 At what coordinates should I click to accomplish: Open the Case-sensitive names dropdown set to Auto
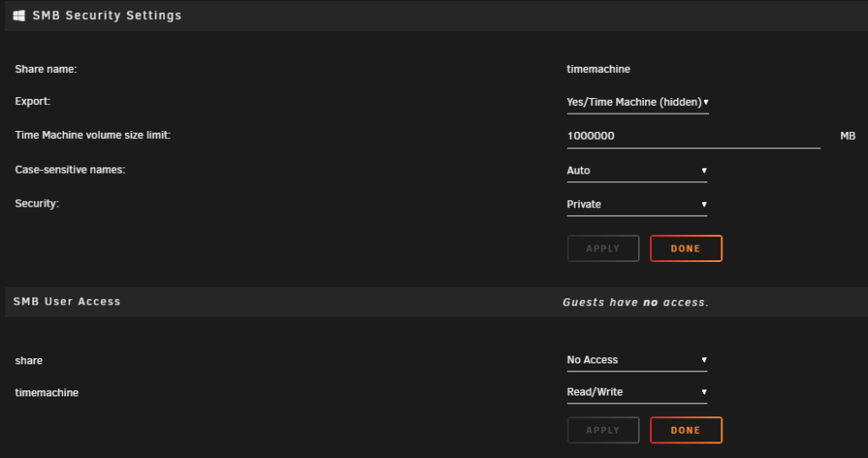coord(637,171)
